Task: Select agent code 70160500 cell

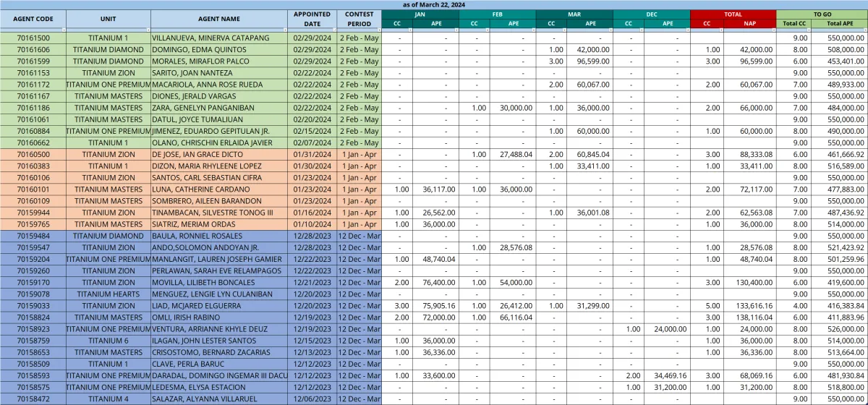Action: tap(33, 154)
